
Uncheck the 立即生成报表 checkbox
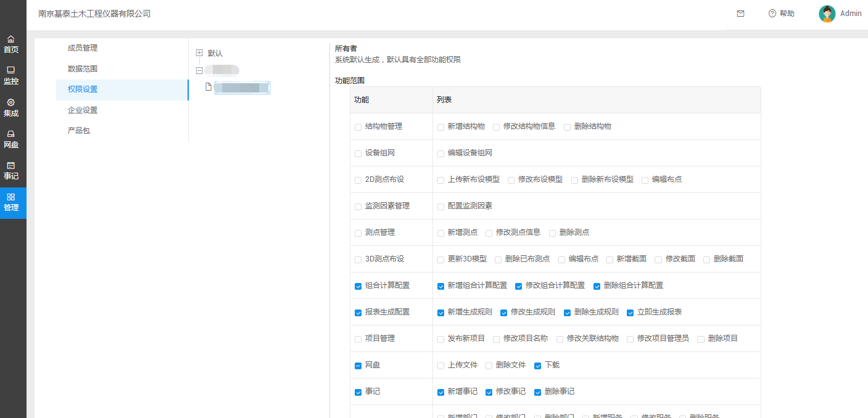[x=630, y=313]
